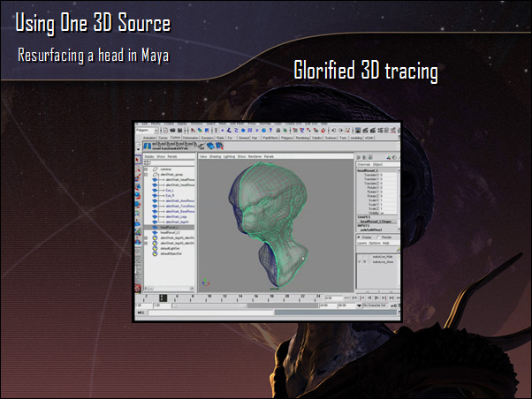Collapse the alienShark_group node expander
The height and width of the screenshot is (399, 532).
(146, 174)
